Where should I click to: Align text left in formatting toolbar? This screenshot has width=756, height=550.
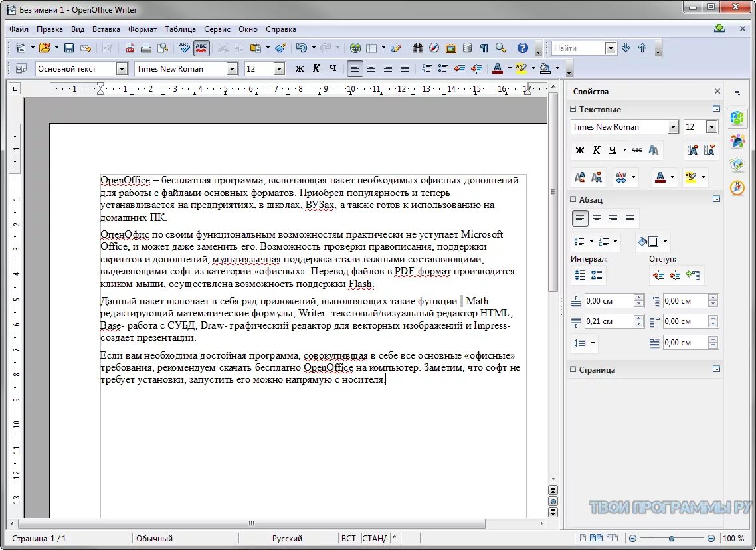(x=354, y=68)
